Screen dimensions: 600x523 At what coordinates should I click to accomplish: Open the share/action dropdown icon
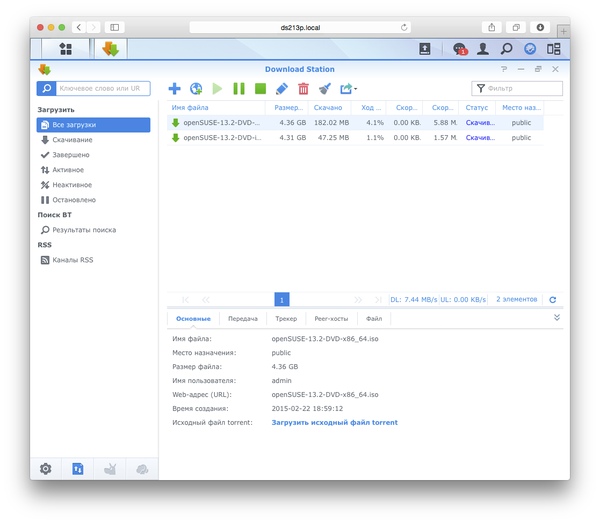click(348, 88)
